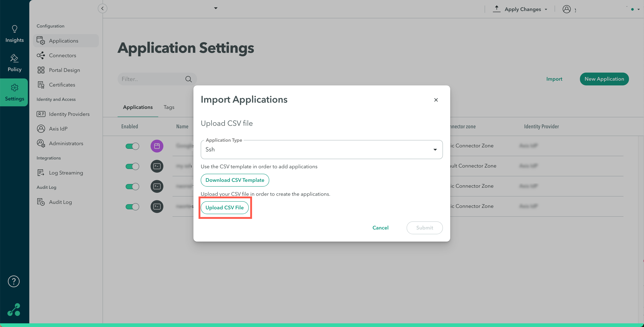Toggle enabled switch for first application row
This screenshot has width=644, height=327.
pos(132,146)
